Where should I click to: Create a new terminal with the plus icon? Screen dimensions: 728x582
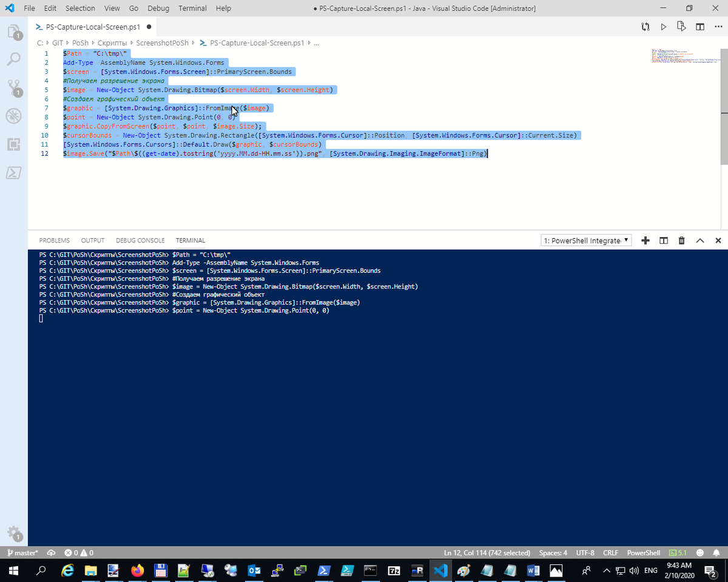645,241
